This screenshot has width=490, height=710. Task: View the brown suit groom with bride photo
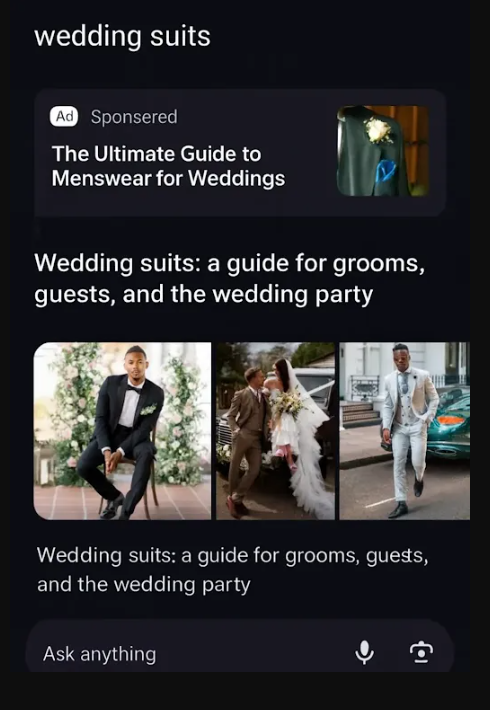(275, 431)
